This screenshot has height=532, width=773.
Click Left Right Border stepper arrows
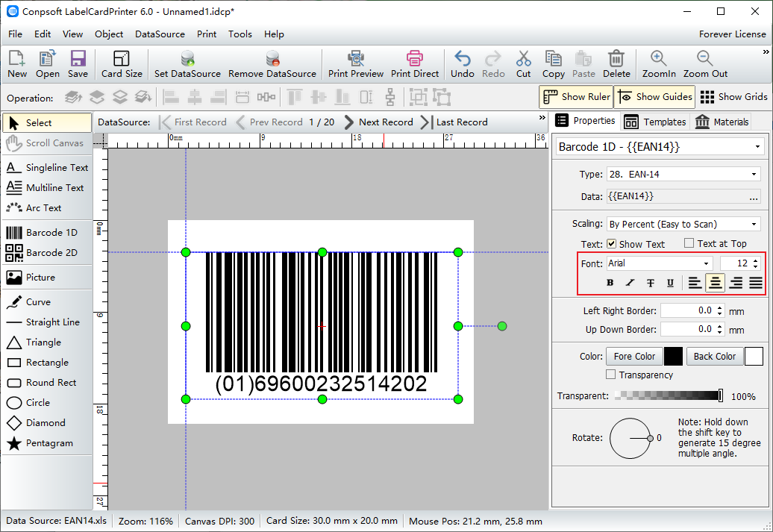pos(720,311)
